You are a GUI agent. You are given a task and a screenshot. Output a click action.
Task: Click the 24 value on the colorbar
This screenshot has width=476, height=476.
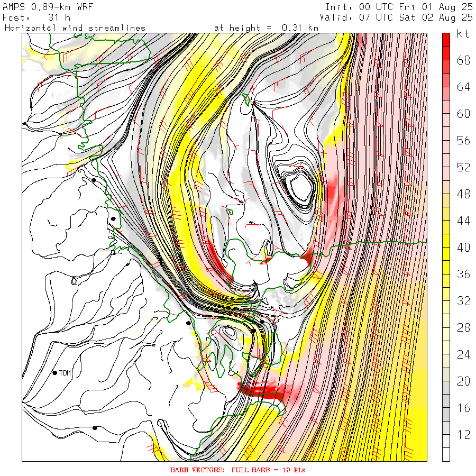click(x=463, y=354)
